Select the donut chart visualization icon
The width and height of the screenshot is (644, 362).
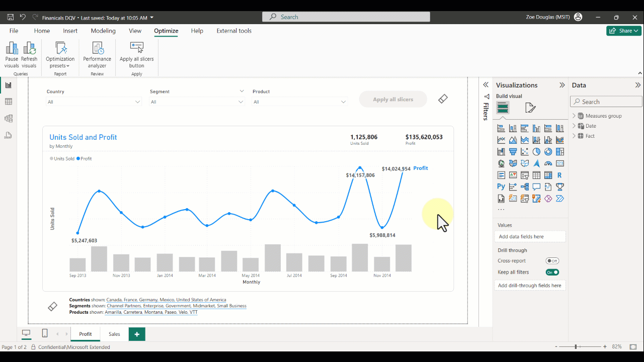pyautogui.click(x=548, y=151)
